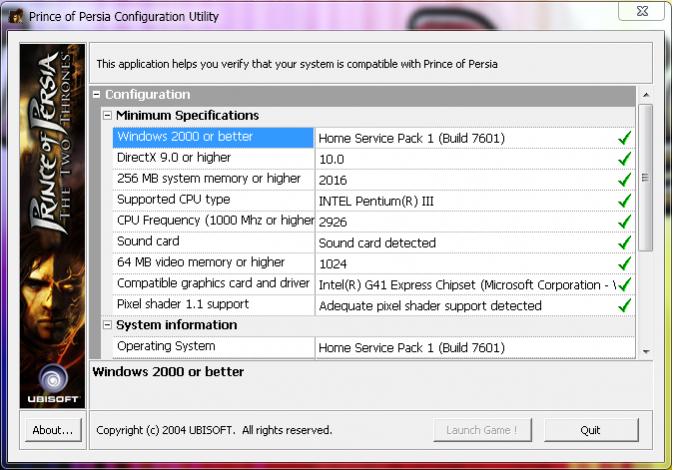Screen dimensions: 673x470
Task: Open the About dialog
Action: [53, 430]
